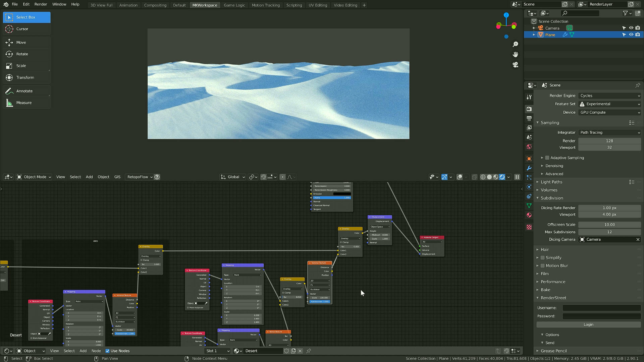
Task: Click the hand pan-view icon
Action: point(516,54)
